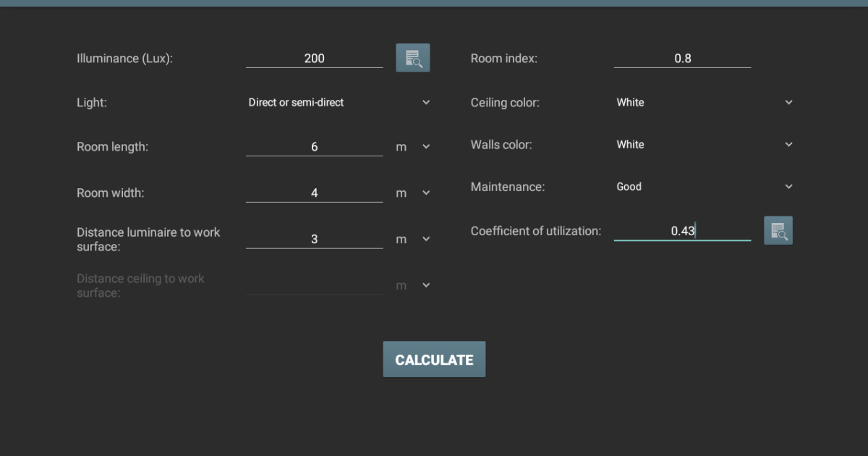
Task: Click the Room index input field
Action: [x=681, y=58]
